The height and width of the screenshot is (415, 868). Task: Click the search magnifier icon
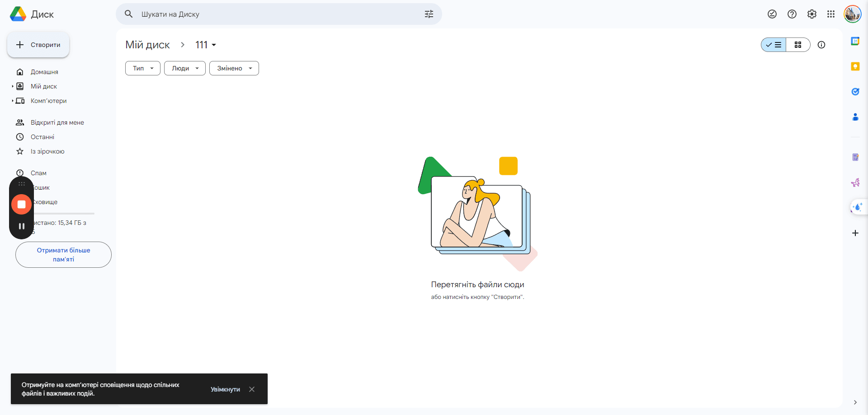pos(129,14)
